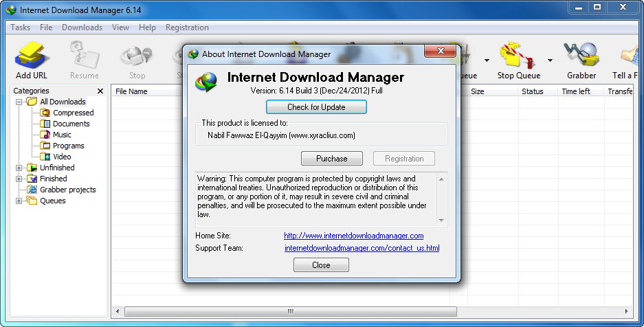
Task: Open the Tasks menu
Action: click(x=20, y=27)
